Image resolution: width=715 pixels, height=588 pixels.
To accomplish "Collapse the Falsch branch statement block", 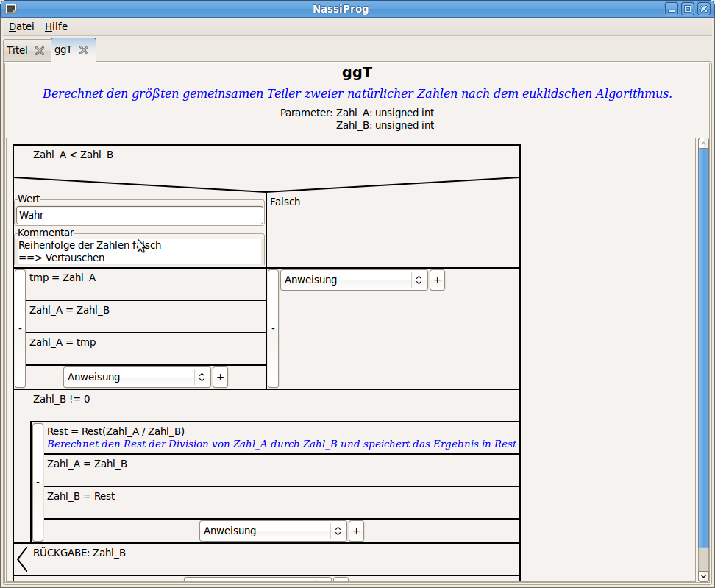I will tap(273, 328).
